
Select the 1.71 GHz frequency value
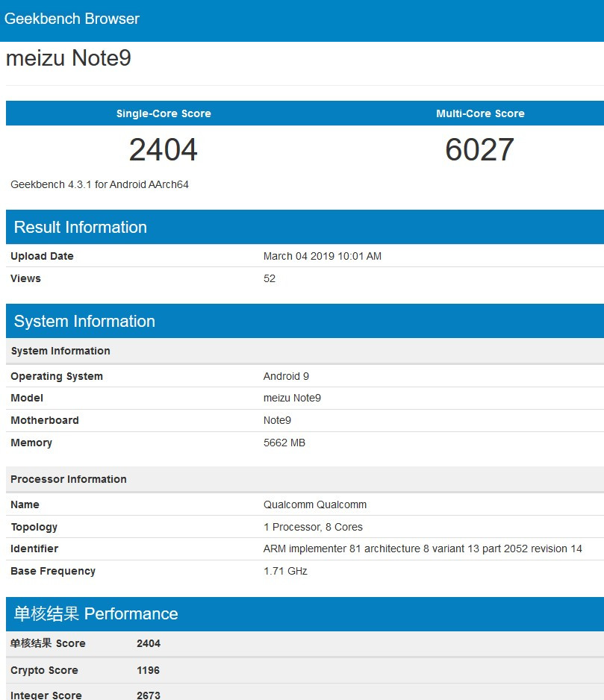[x=285, y=571]
